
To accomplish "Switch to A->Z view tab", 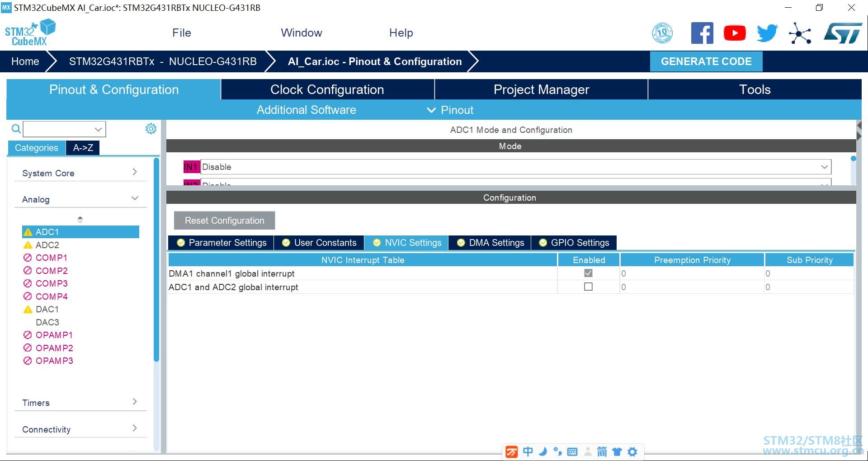I will (x=83, y=148).
